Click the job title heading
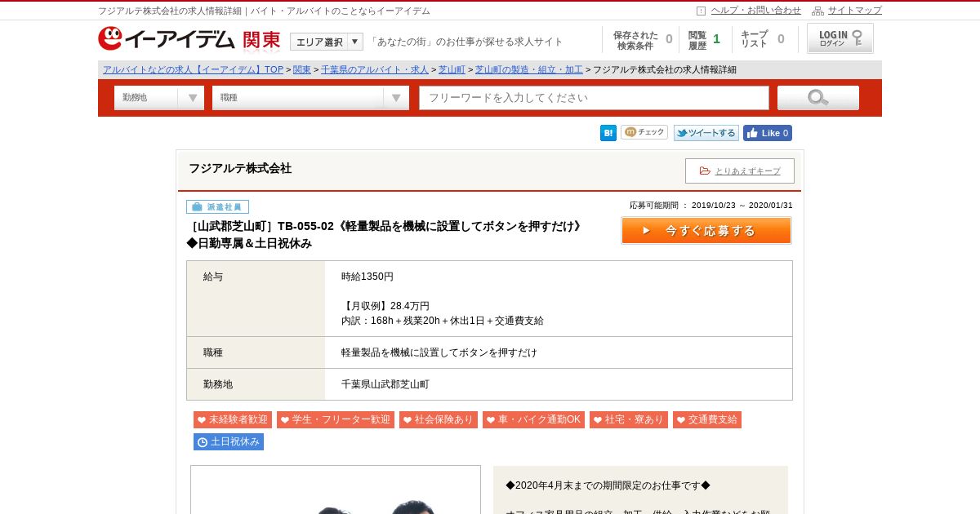Screen dimensions: 980x514 [385, 235]
